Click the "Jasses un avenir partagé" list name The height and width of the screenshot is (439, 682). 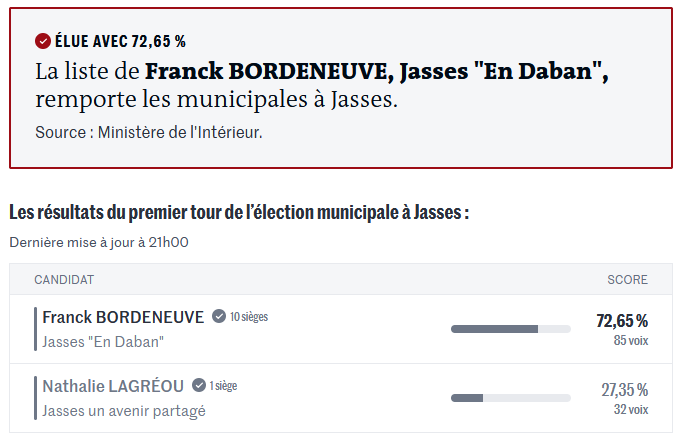click(124, 410)
